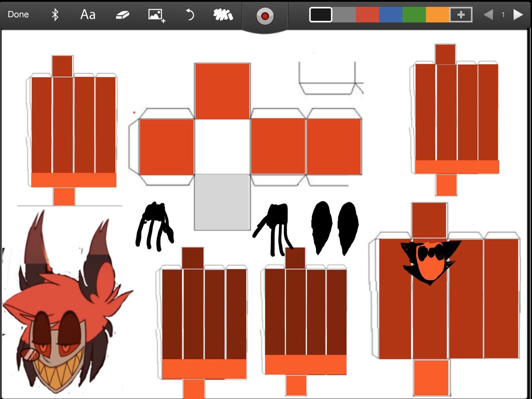Start recording with the record button
Screen dimensions: 532x399
coord(265,16)
